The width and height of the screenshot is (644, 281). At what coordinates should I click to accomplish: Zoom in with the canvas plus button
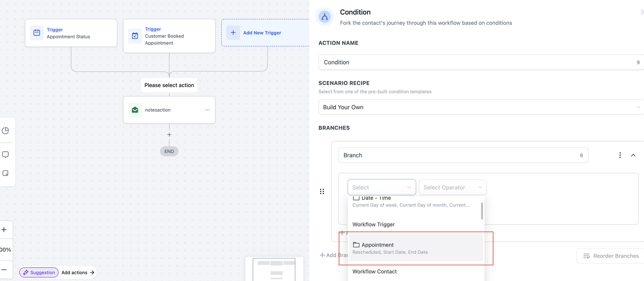(4, 230)
